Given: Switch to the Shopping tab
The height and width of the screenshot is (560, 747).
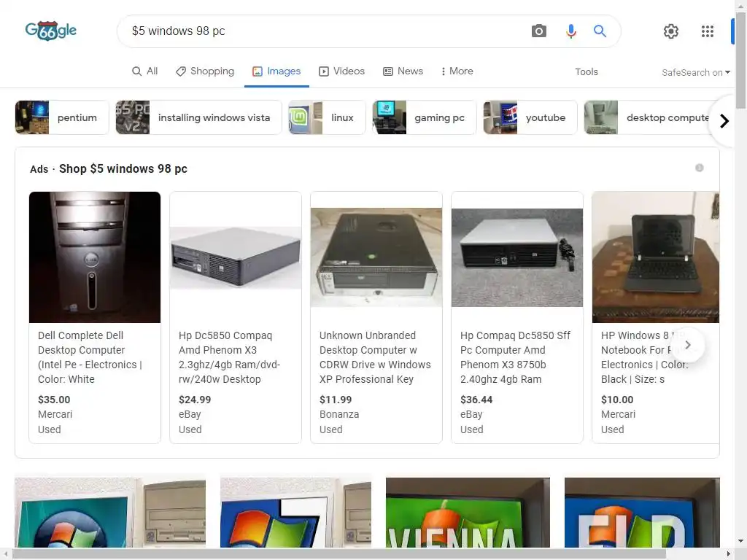Looking at the screenshot, I should pyautogui.click(x=205, y=71).
